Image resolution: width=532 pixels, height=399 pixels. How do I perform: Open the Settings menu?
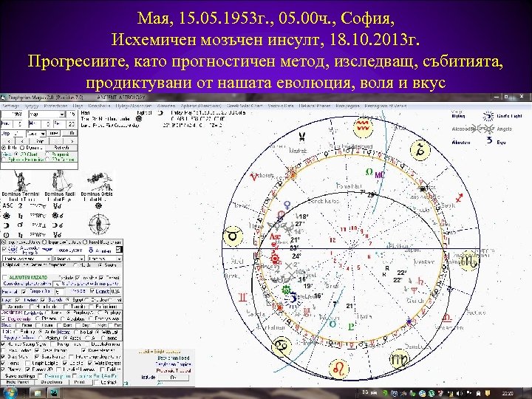pos(10,106)
